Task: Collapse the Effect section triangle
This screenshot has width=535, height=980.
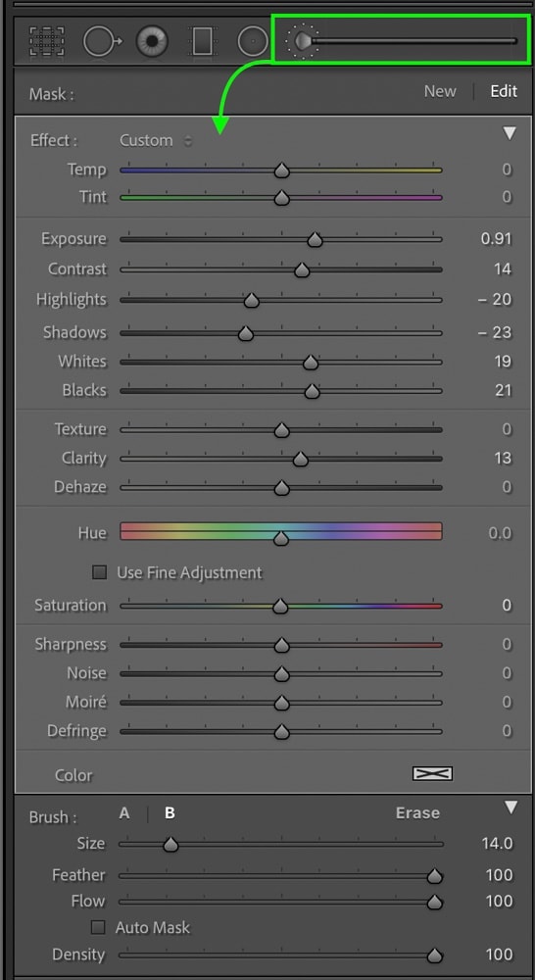Action: (x=510, y=133)
